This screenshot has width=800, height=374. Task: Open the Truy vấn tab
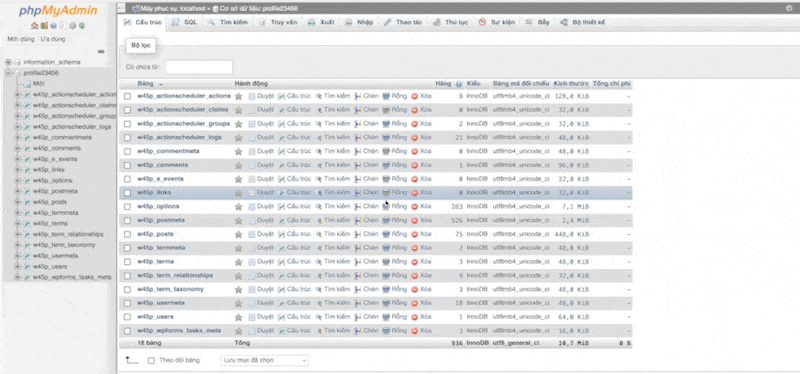coord(279,22)
